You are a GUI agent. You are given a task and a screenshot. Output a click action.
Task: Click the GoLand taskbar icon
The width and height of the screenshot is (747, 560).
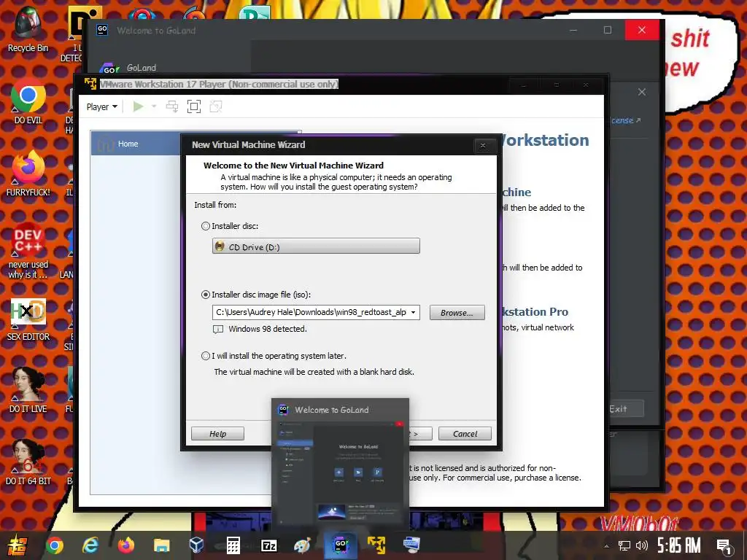click(340, 545)
